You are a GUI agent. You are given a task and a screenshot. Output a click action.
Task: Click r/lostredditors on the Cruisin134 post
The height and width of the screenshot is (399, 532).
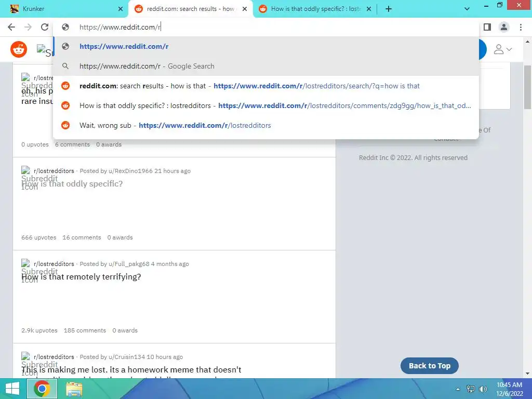click(54, 357)
